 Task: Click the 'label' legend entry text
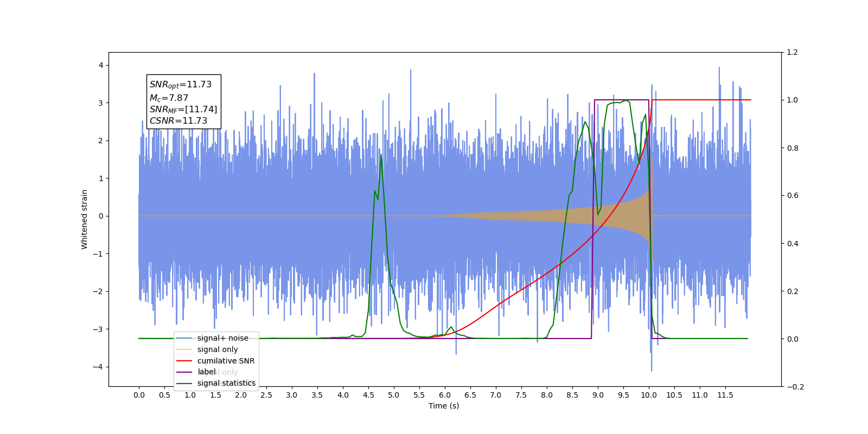coord(206,372)
